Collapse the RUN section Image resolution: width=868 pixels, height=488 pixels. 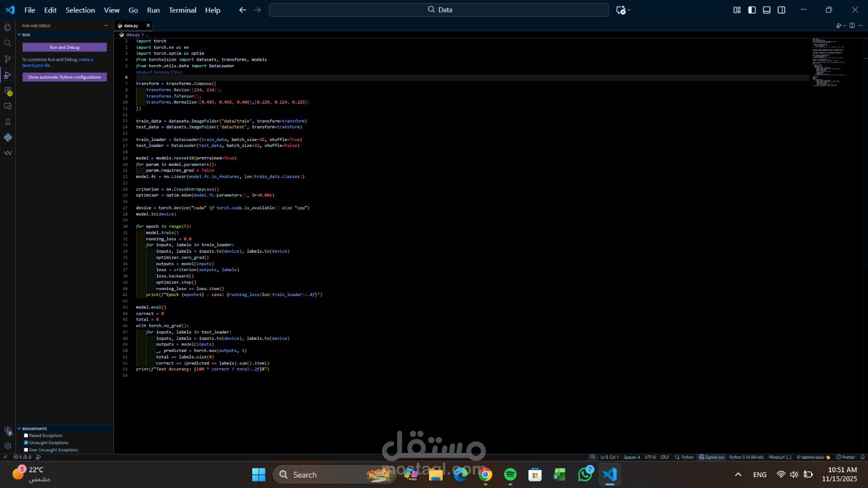tap(65, 35)
